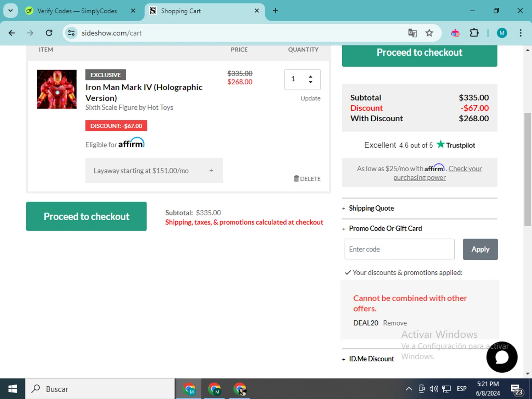Click the EXCLUSIVE badge label
The width and height of the screenshot is (532, 399).
tap(106, 75)
